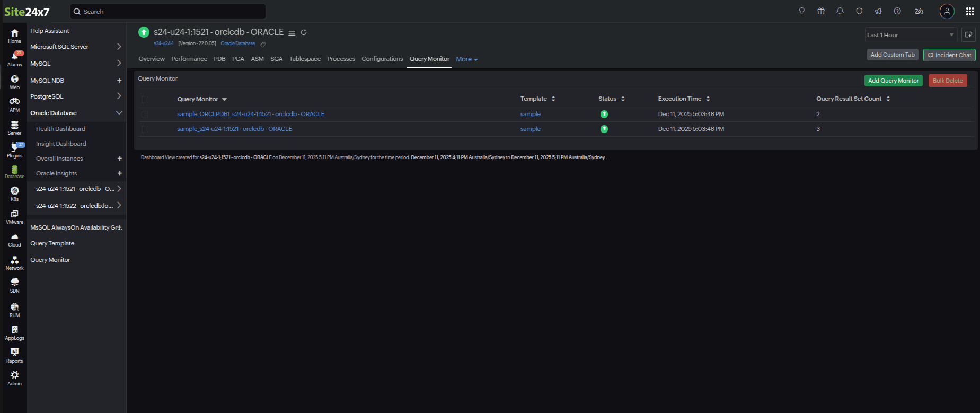
Task: Switch to the Processes tab
Action: tap(341, 59)
